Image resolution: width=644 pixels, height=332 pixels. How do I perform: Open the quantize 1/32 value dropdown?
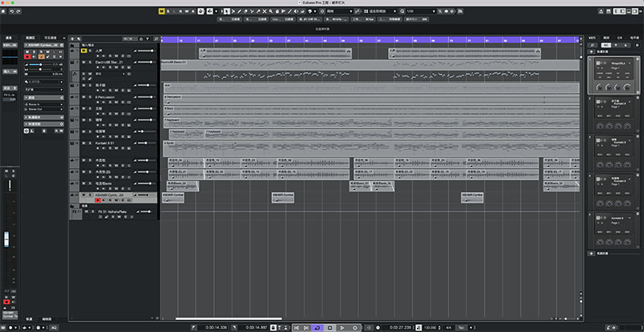click(x=420, y=11)
